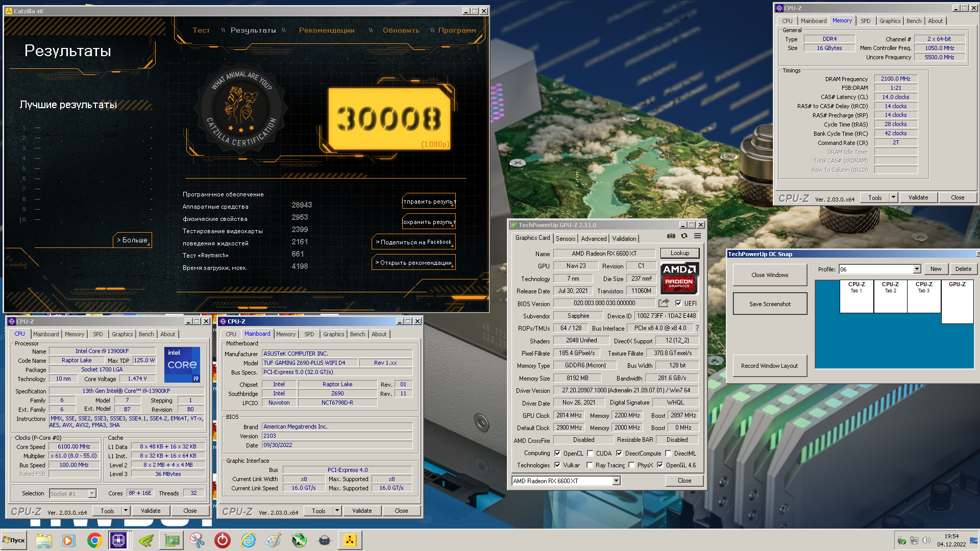
Task: Click the Lookup button in GPU-Z
Action: coord(679,253)
